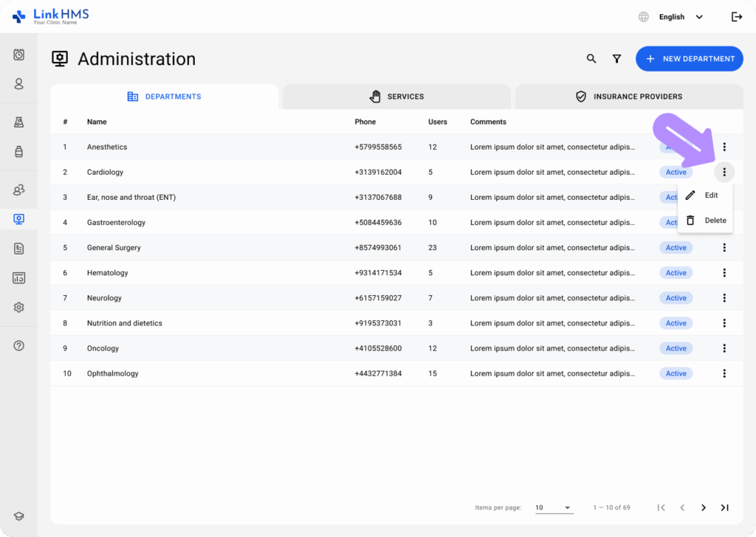Viewport: 756px width, 537px height.
Task: Switch to the Insurance Providers tab
Action: tap(628, 97)
